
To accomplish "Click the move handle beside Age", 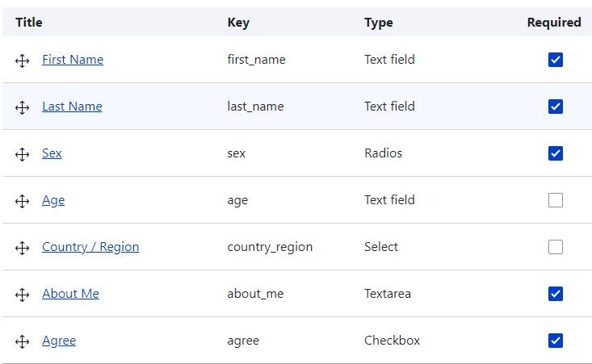I will [x=23, y=201].
